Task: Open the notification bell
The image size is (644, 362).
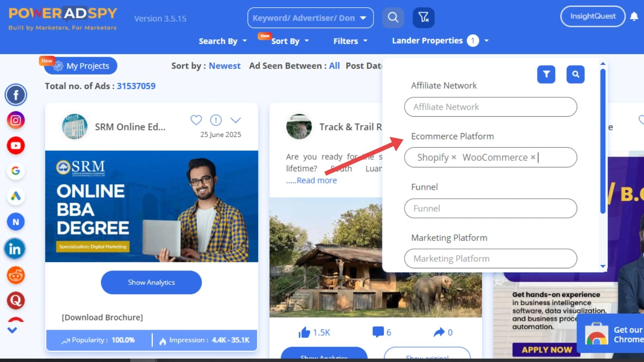Action: click(634, 16)
